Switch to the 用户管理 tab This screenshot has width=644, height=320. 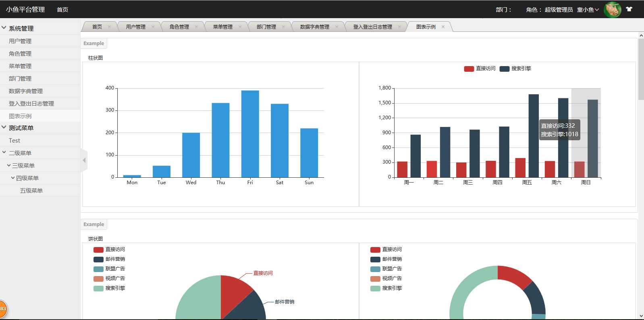tap(136, 27)
